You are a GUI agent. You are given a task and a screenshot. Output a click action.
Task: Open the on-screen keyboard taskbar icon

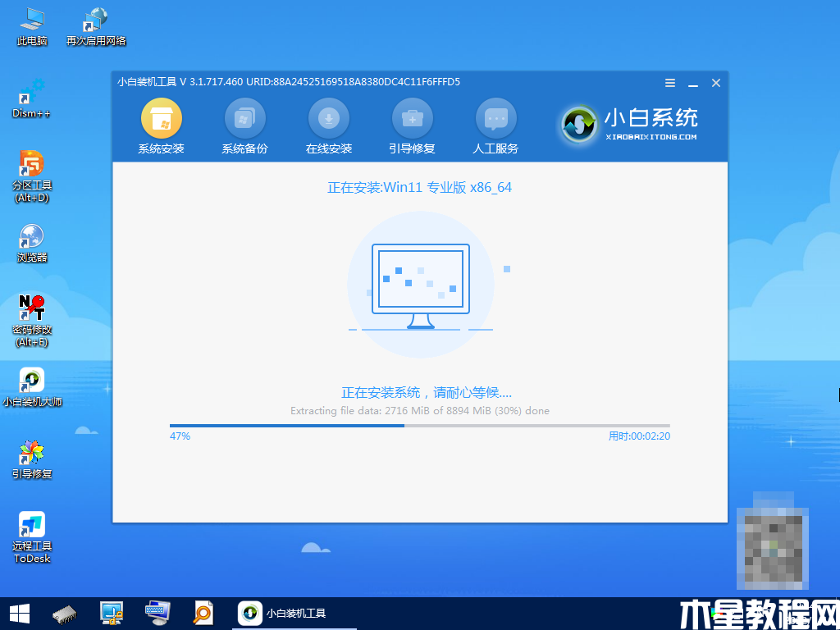[x=158, y=614]
